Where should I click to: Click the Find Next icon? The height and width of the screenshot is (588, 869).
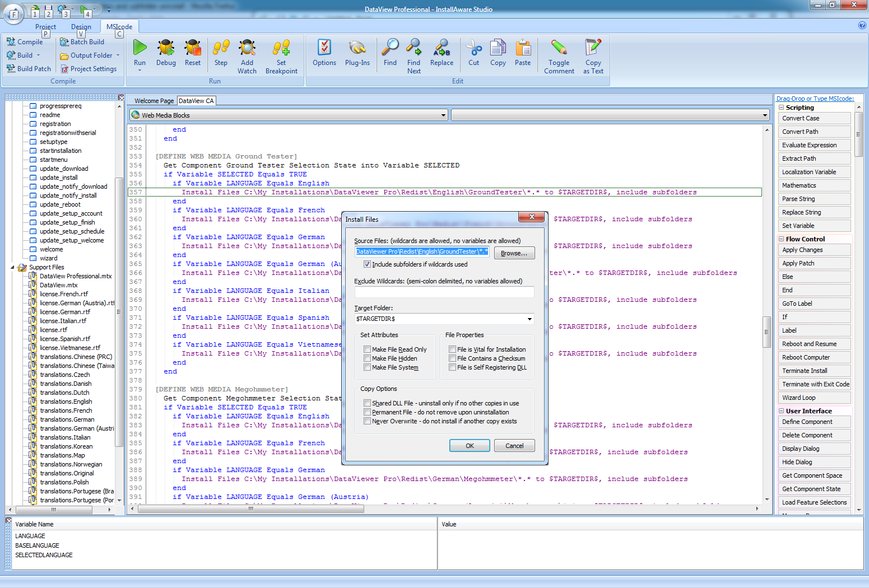[414, 47]
